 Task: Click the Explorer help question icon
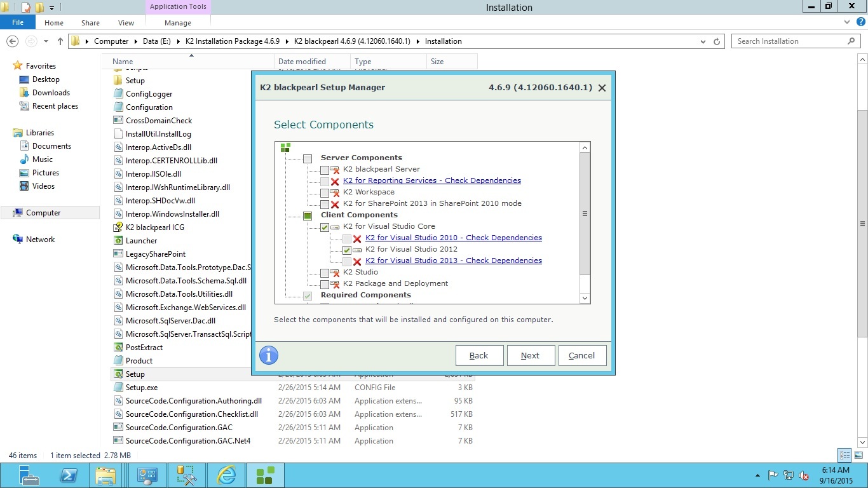coord(861,22)
